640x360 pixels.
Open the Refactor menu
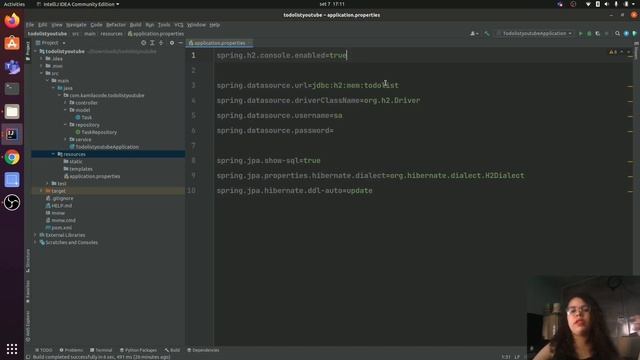(116, 25)
